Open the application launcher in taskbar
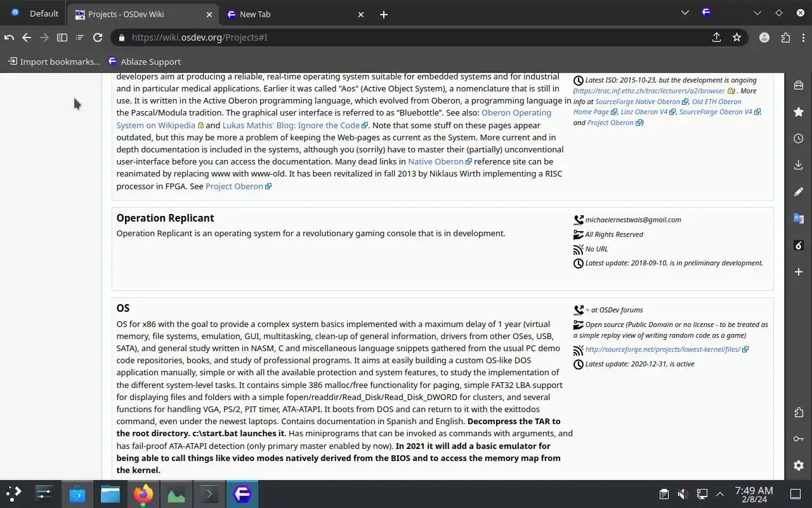812x508 pixels. pyautogui.click(x=14, y=493)
